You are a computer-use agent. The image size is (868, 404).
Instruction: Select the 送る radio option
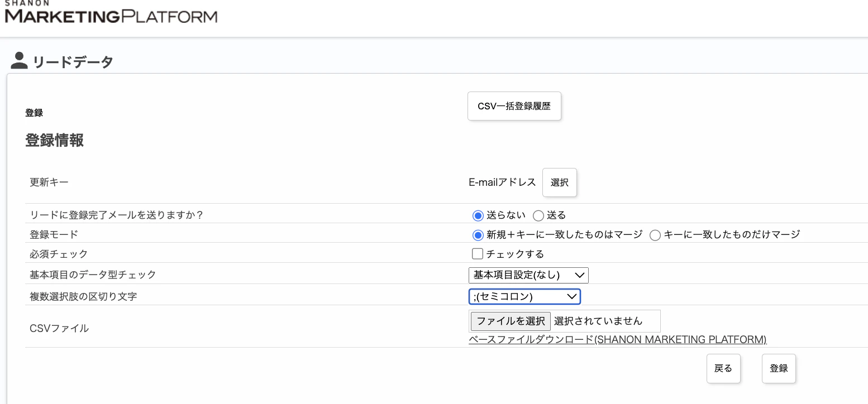pos(538,215)
